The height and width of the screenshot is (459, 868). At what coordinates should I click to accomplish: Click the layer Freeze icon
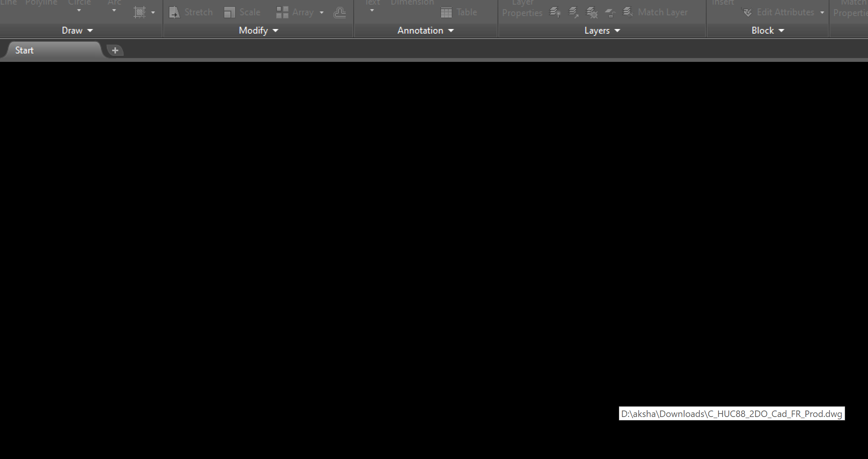tap(592, 12)
